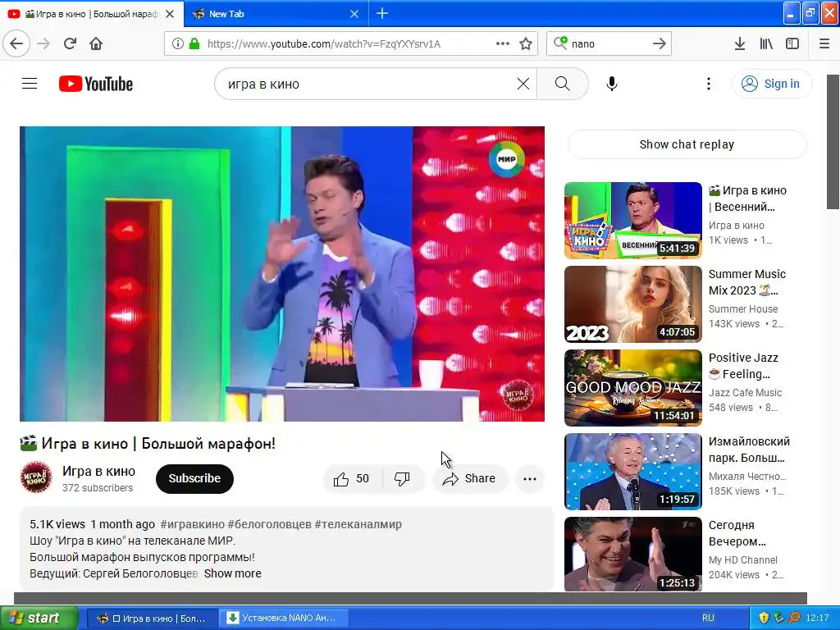Submit the nano search with the arrow
The width and height of the screenshot is (840, 630).
coord(660,43)
